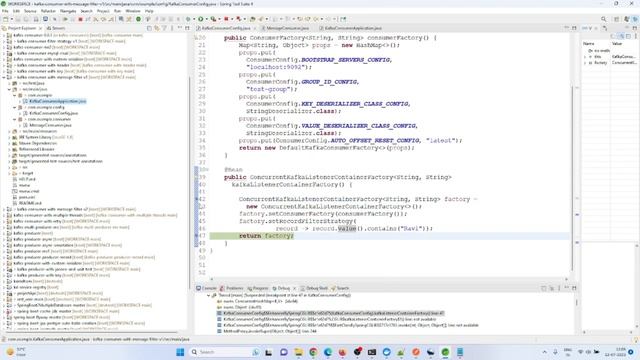Open the Window menu
Image resolution: width=640 pixels, height=360 pixels.
tap(133, 11)
